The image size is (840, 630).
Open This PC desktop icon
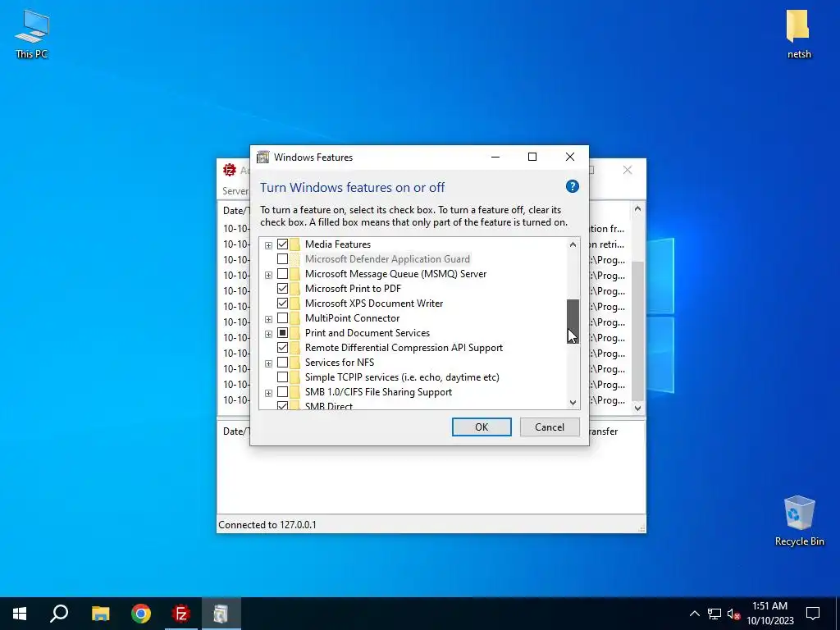32,34
